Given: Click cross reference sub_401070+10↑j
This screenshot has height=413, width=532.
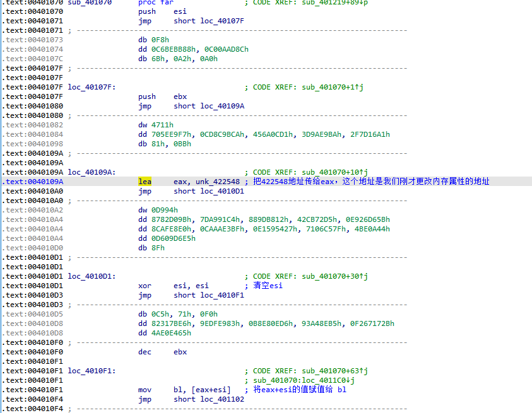Looking at the screenshot, I should [334, 172].
